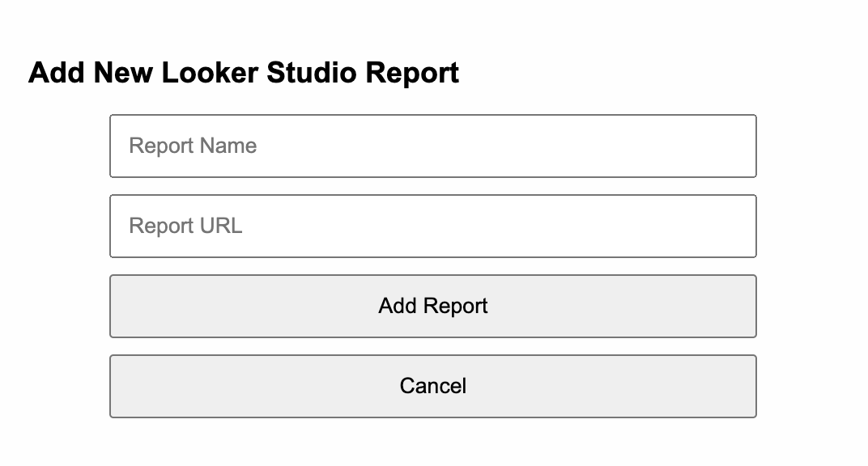Focus the Report URL text box
The width and height of the screenshot is (868, 466).
coord(433,226)
